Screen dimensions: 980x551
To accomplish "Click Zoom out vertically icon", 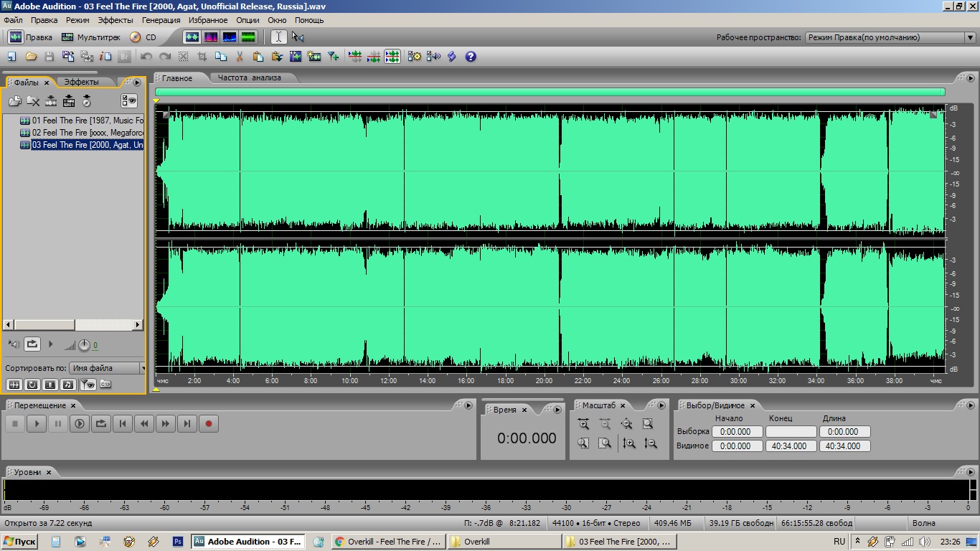I will tap(651, 443).
